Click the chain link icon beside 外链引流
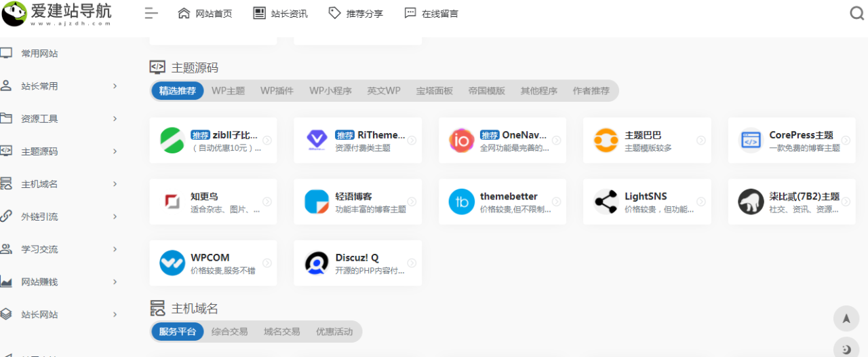This screenshot has width=868, height=357. click(6, 217)
